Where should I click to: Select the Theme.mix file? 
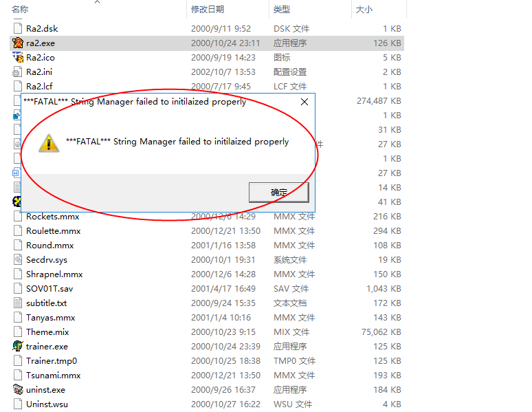tap(47, 332)
